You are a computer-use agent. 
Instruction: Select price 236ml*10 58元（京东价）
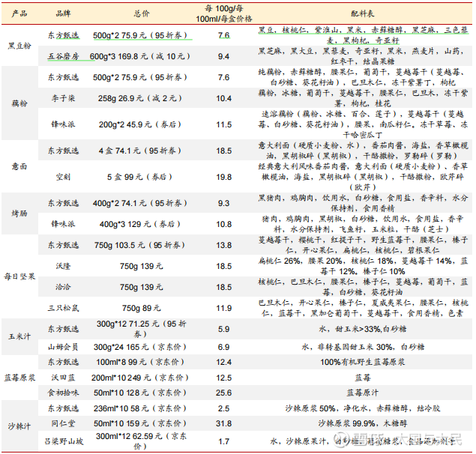click(140, 408)
